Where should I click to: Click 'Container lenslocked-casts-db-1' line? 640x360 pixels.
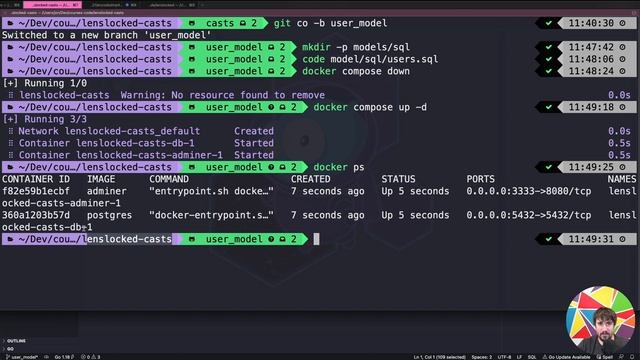pyautogui.click(x=107, y=143)
